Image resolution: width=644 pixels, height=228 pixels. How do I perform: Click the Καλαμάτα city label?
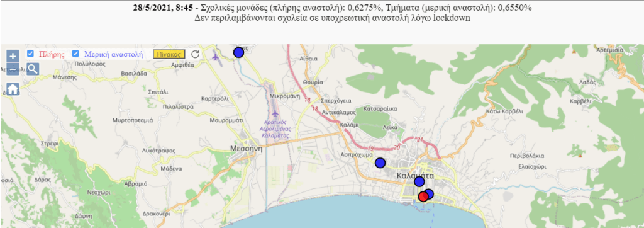tap(416, 176)
